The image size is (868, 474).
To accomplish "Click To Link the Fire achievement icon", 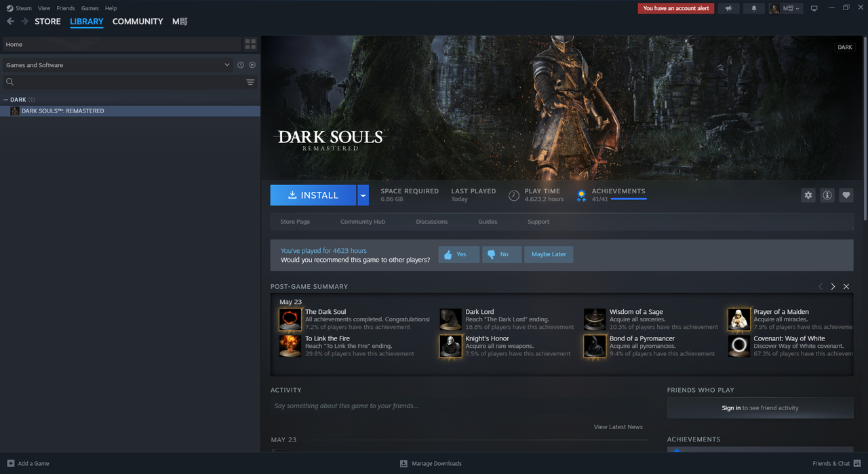I will pyautogui.click(x=290, y=346).
